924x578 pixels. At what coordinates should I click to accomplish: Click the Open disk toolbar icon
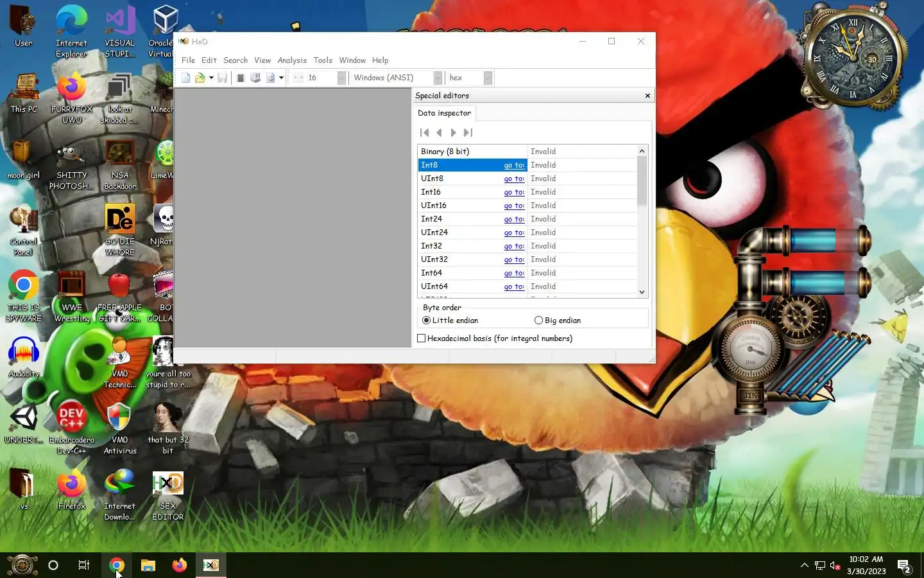point(255,78)
